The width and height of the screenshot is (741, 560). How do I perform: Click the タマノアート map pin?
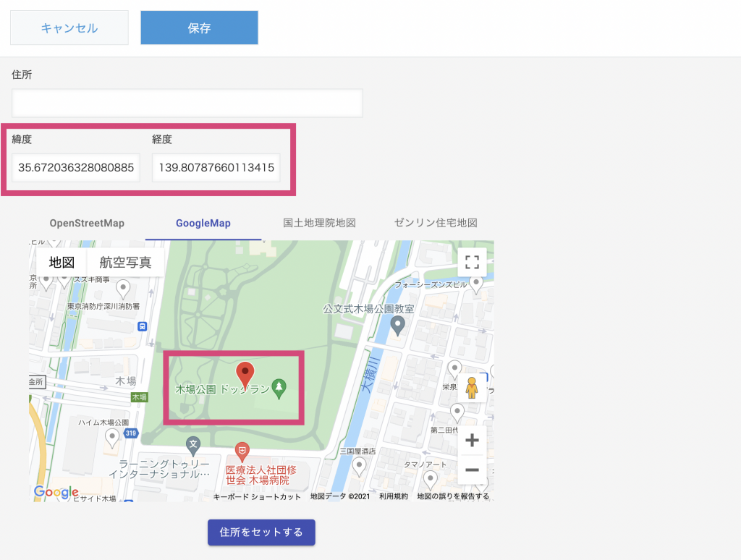pyautogui.click(x=430, y=480)
